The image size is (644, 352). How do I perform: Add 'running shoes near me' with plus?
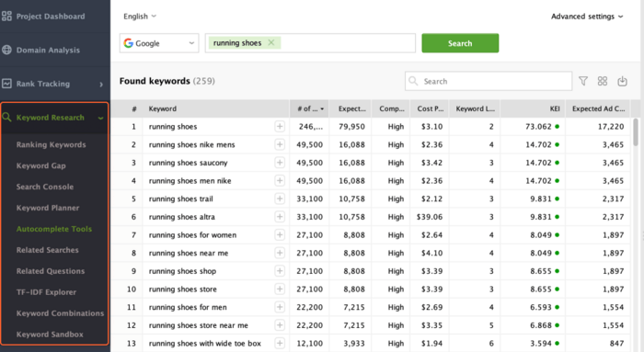pos(280,253)
